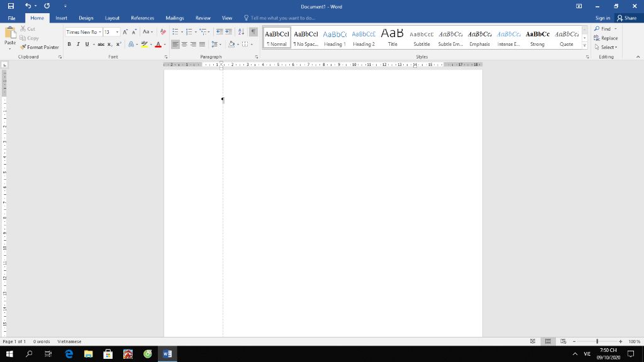This screenshot has width=644, height=362.
Task: Click the Share button
Action: [x=627, y=18]
